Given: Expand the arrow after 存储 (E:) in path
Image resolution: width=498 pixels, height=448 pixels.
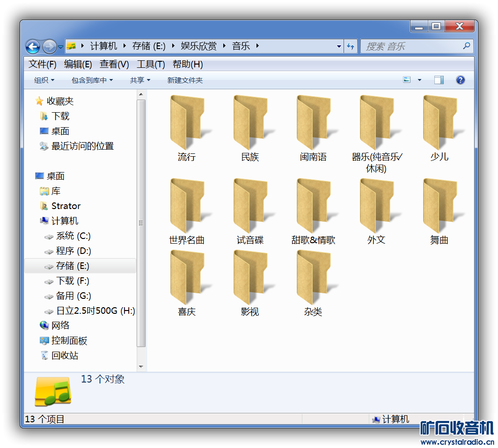Looking at the screenshot, I should tap(173, 46).
